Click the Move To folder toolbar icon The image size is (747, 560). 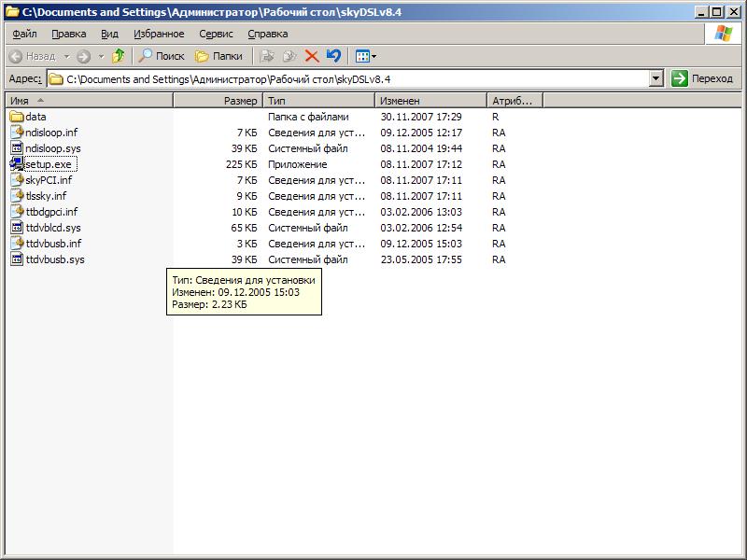[x=267, y=56]
